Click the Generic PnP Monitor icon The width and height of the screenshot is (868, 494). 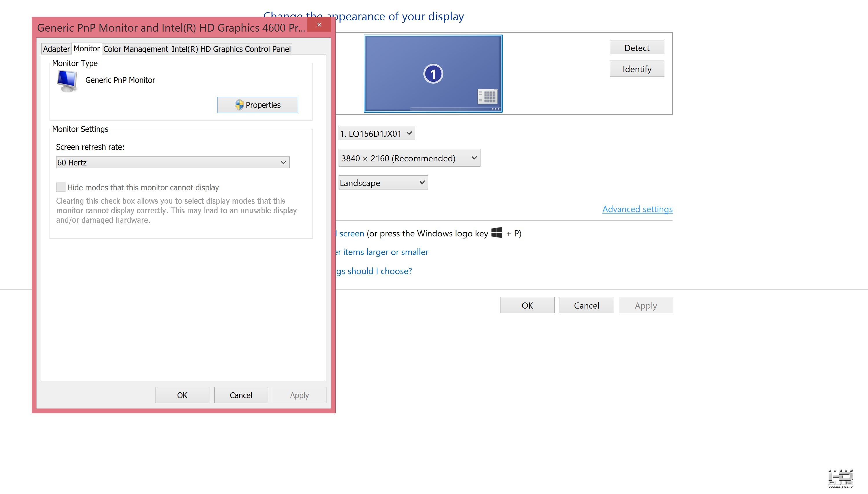click(67, 81)
